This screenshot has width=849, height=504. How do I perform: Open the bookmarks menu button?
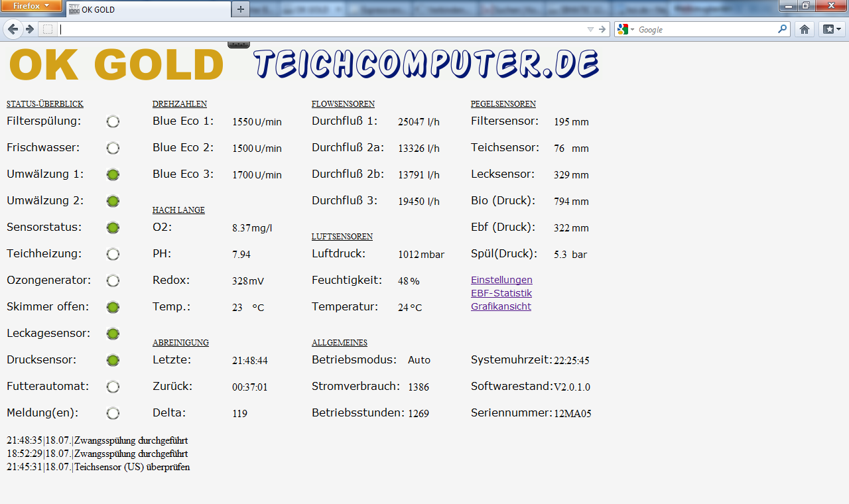pos(832,29)
